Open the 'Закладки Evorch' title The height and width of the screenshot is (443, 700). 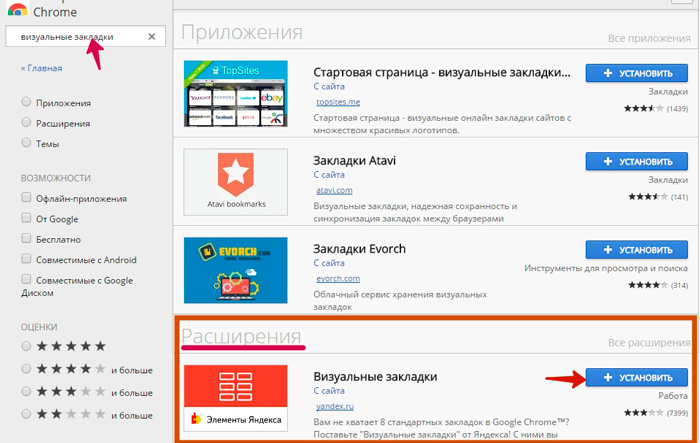359,249
